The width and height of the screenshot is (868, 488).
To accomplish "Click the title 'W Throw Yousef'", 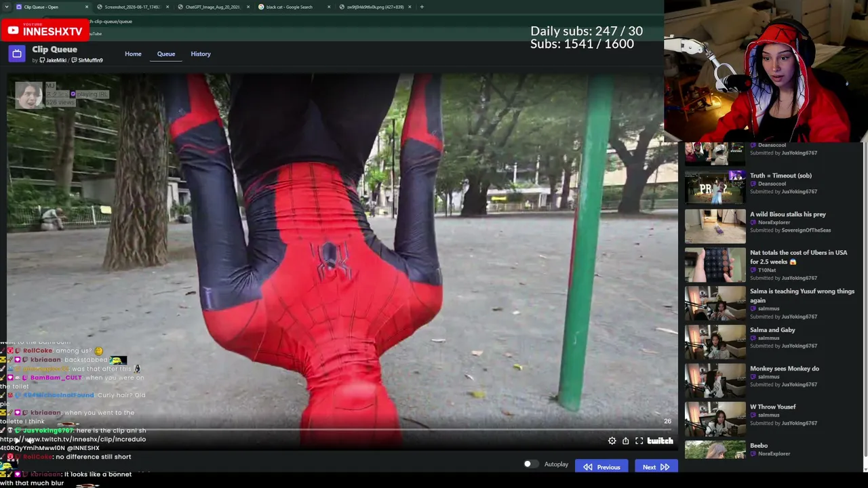I will (773, 407).
